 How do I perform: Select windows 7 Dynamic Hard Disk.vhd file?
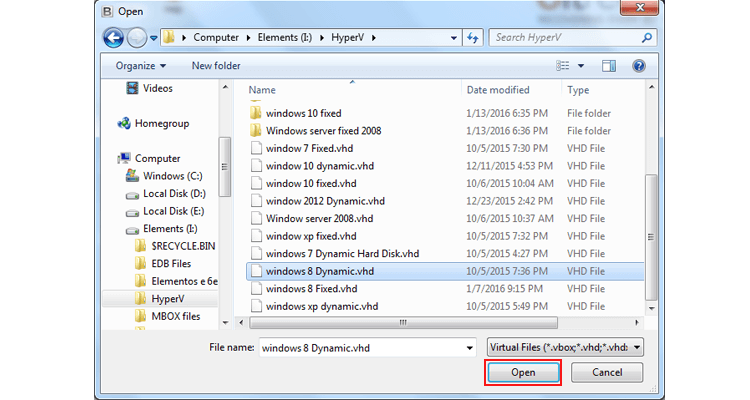[x=342, y=254]
